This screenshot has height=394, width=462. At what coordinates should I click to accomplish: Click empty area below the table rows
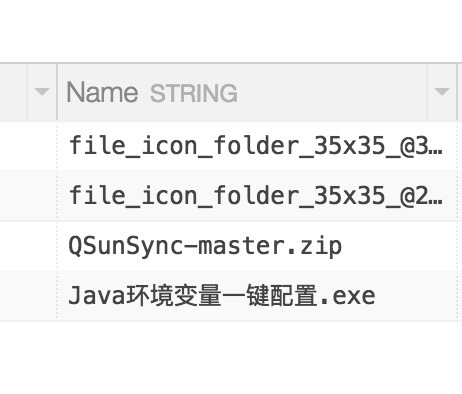point(231,358)
